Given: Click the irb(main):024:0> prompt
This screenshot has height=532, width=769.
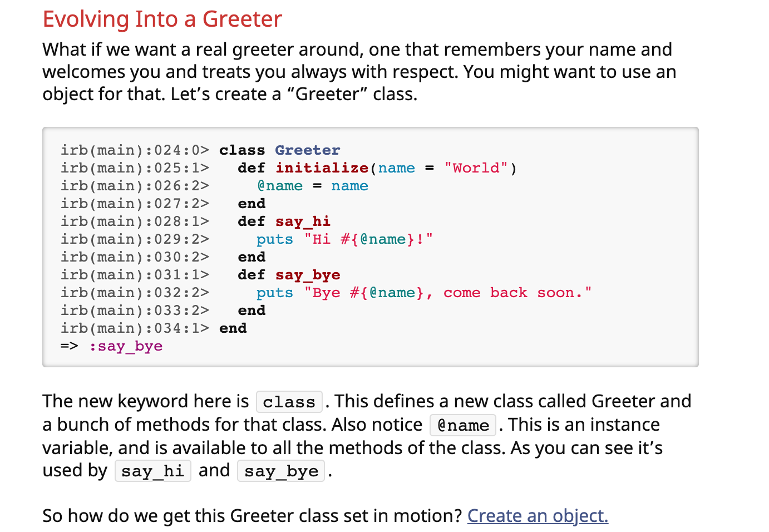Looking at the screenshot, I should coord(135,150).
